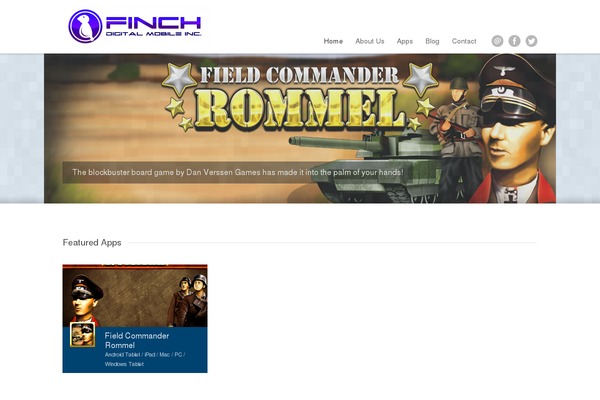Open the About Us page
Viewport: 600px width, 400px height.
(x=370, y=41)
